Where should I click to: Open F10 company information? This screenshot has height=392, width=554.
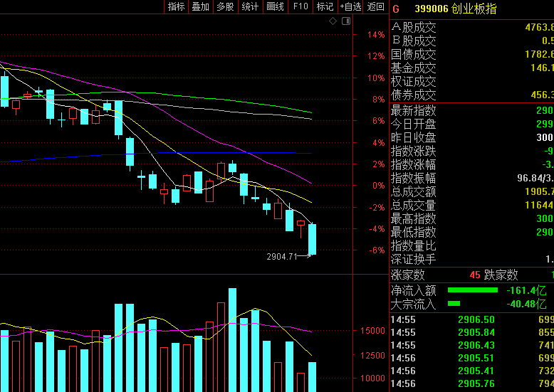[x=300, y=7]
